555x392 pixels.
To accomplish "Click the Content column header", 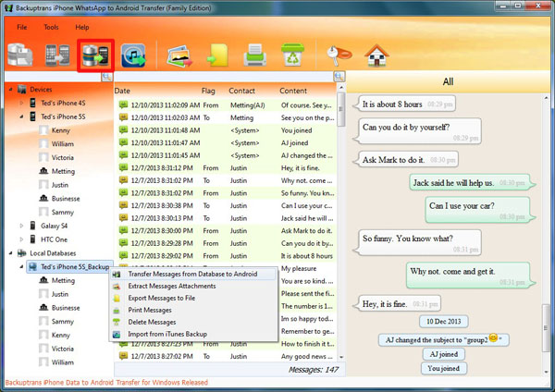I will click(x=293, y=91).
